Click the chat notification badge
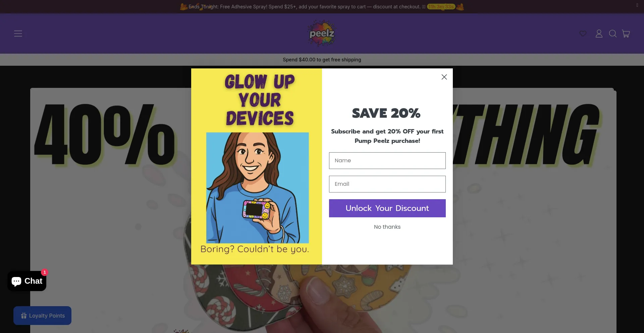The image size is (644, 333). pos(45,272)
